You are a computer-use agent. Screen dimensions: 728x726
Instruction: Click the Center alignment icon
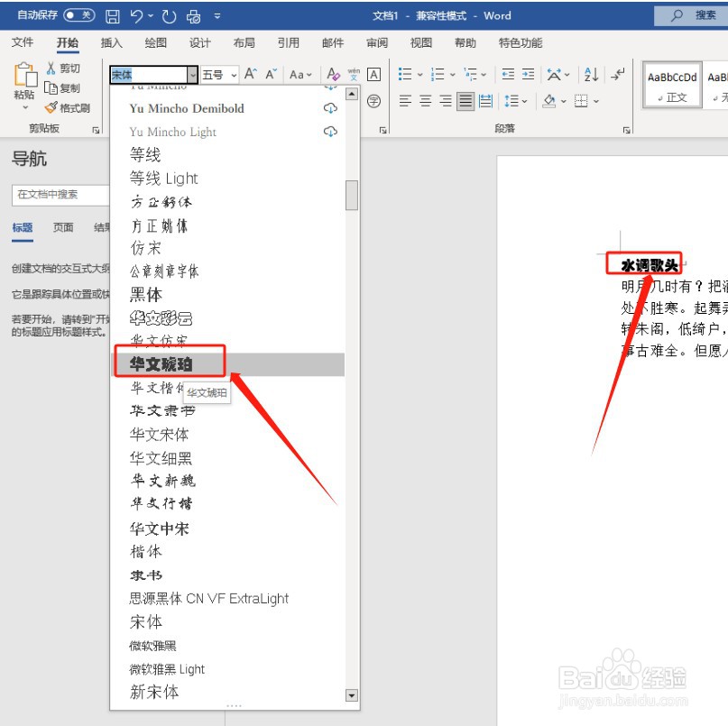tap(425, 101)
